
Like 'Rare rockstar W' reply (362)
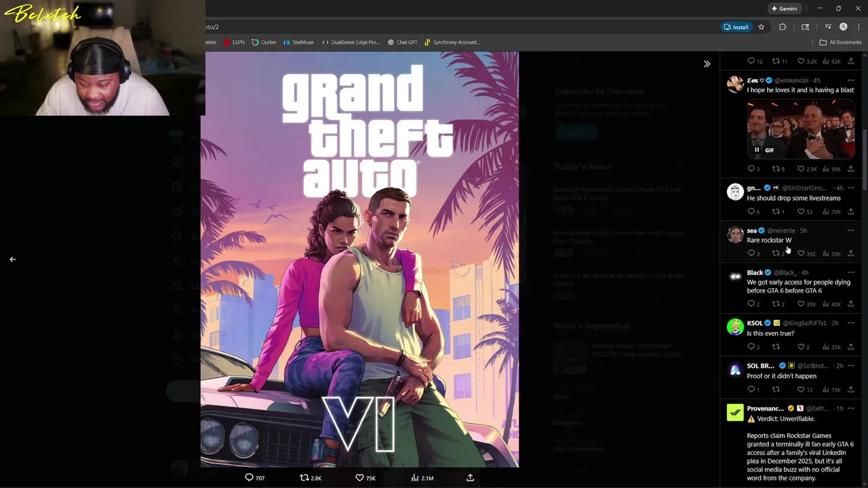click(x=806, y=253)
